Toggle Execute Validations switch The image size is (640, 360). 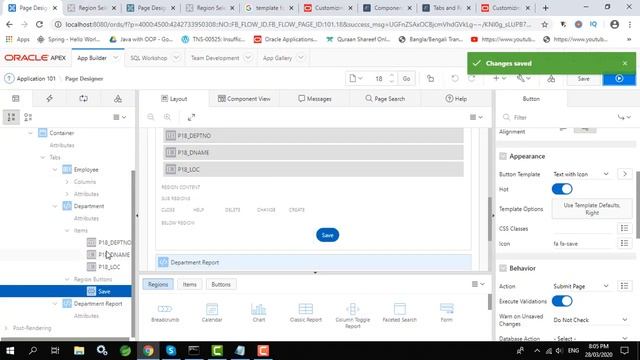562,301
